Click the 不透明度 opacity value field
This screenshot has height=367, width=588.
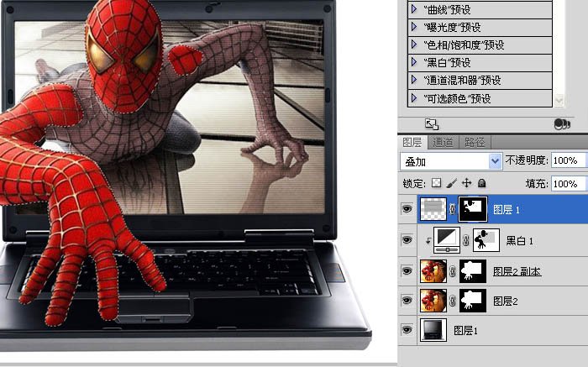(x=569, y=160)
